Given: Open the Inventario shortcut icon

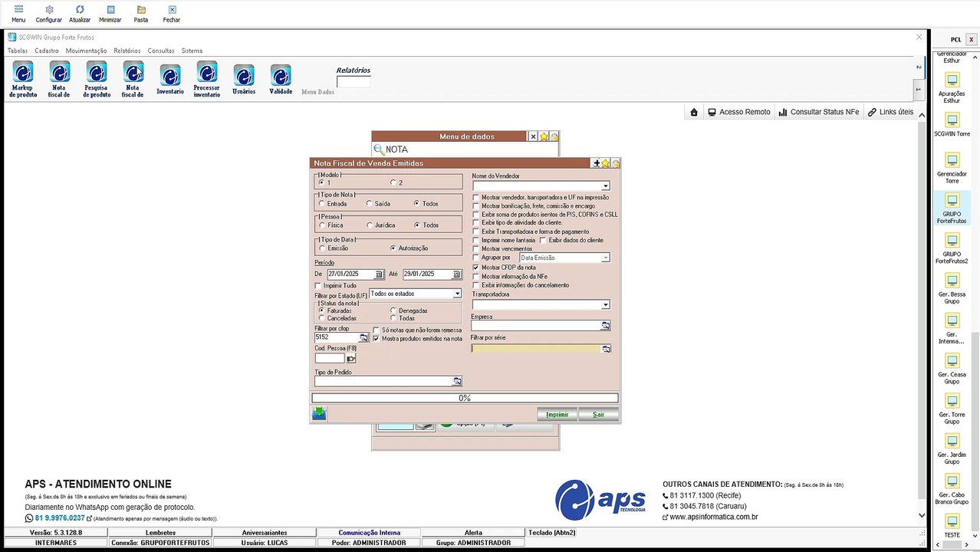Looking at the screenshot, I should coord(170,80).
